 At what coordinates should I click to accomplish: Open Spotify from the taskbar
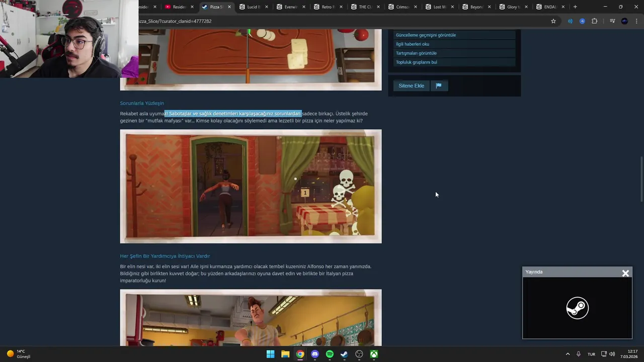(330, 354)
